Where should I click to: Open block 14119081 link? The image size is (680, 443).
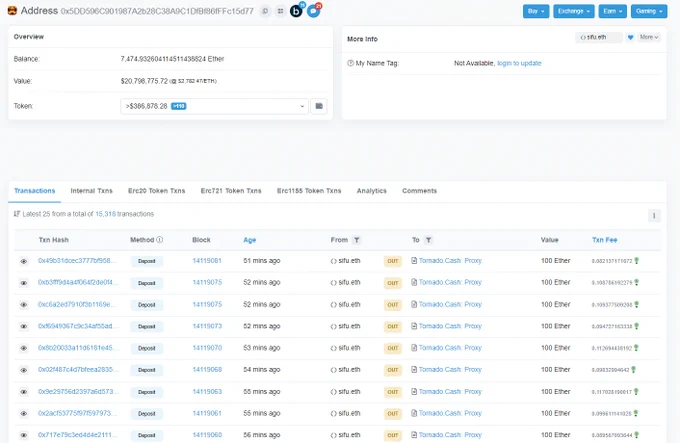pos(207,261)
